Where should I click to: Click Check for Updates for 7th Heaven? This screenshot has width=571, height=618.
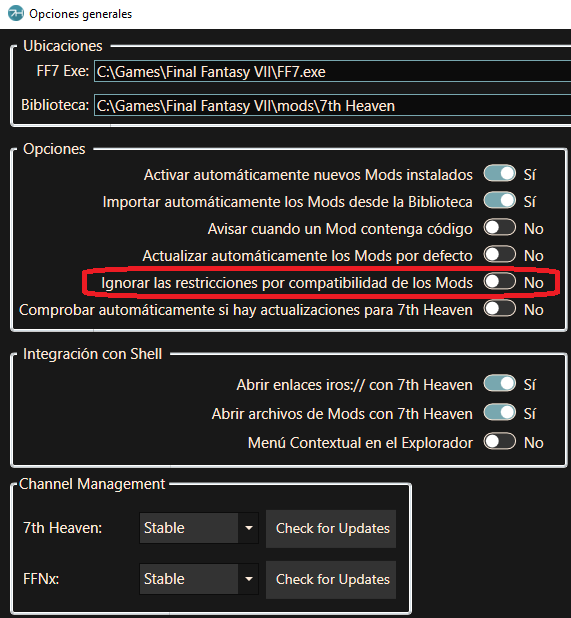[x=331, y=529]
